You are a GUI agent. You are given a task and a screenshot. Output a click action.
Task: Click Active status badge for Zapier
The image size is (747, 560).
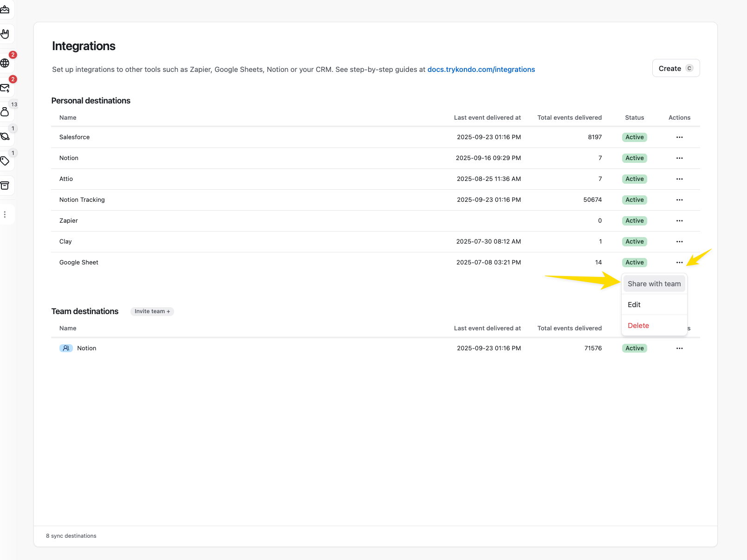[634, 221]
